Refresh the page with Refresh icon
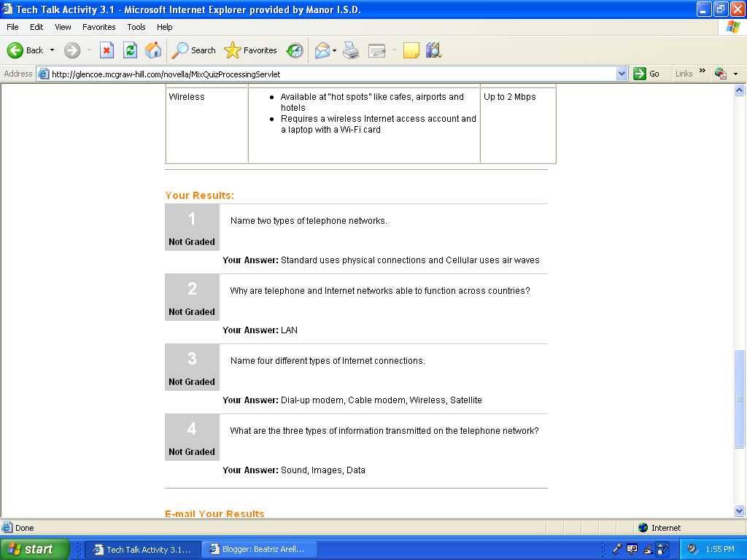The height and width of the screenshot is (560, 747). [130, 50]
